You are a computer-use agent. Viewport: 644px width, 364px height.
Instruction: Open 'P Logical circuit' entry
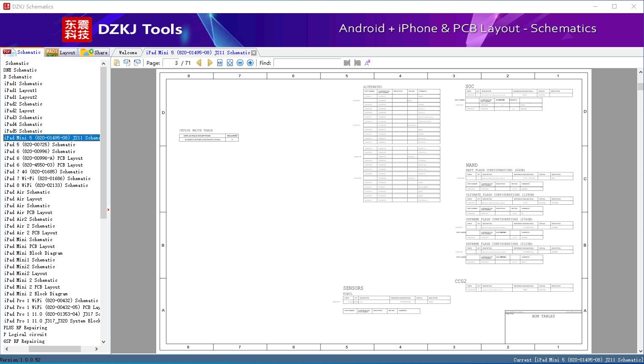point(25,334)
